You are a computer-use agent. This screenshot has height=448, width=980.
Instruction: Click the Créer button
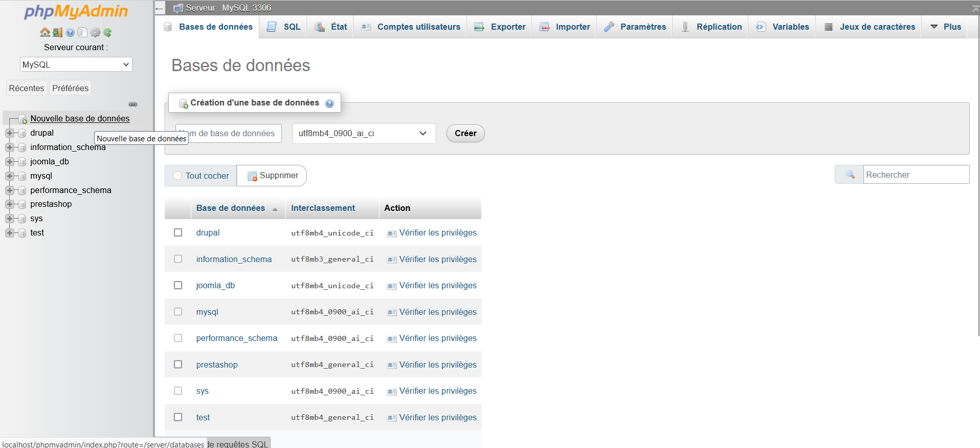[x=465, y=133]
